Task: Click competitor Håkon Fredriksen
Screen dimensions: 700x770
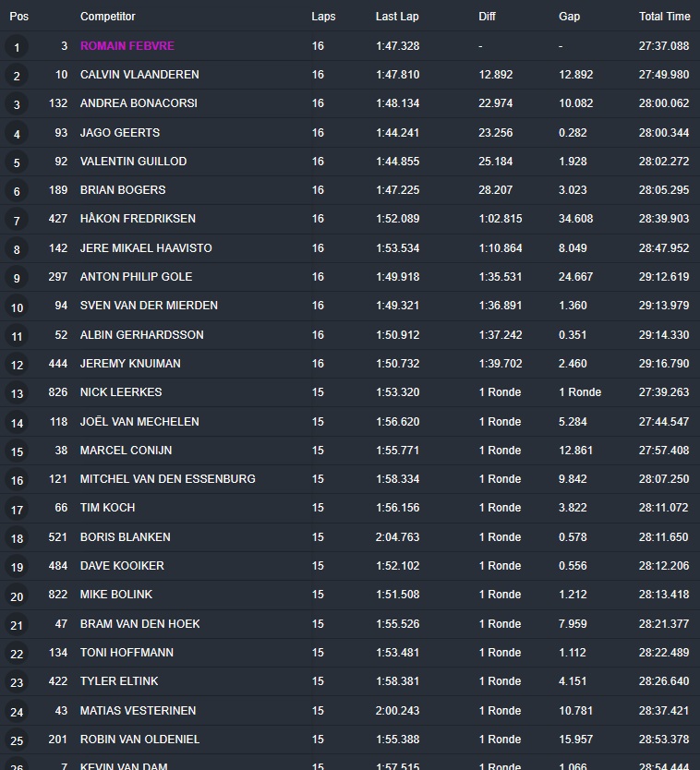Action: [138, 219]
